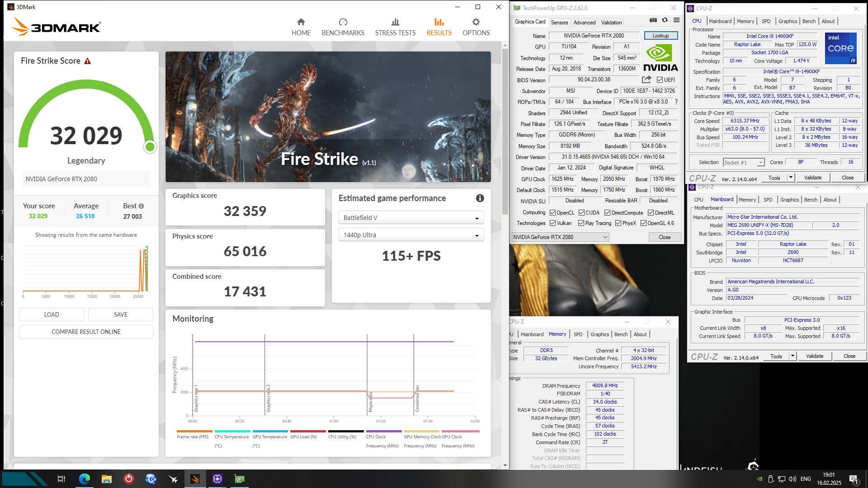Open 3DMark OPTIONS gear
Viewport: 868px width, 488px height.
click(476, 27)
